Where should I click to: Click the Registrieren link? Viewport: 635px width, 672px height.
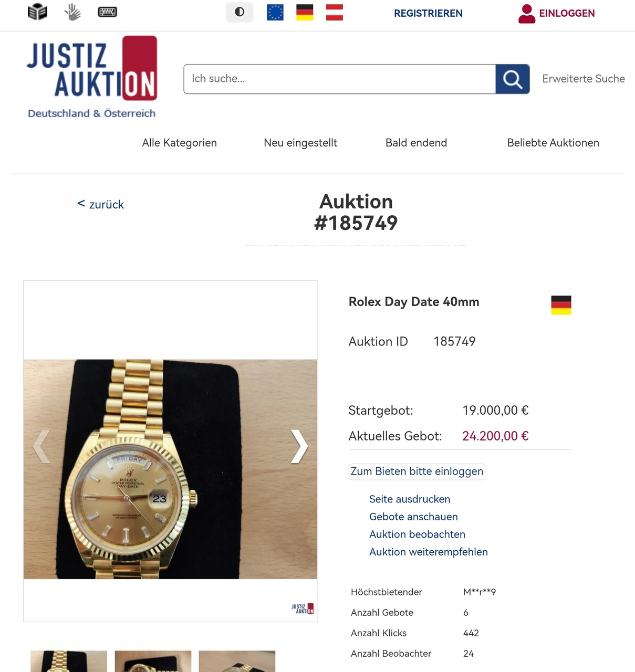[x=428, y=13]
